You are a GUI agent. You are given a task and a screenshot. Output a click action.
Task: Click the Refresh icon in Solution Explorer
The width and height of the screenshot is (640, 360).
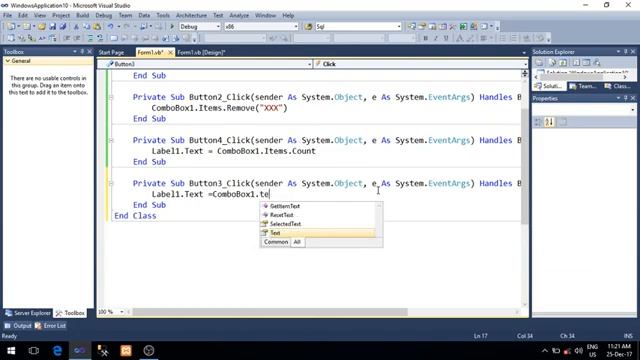[563, 62]
